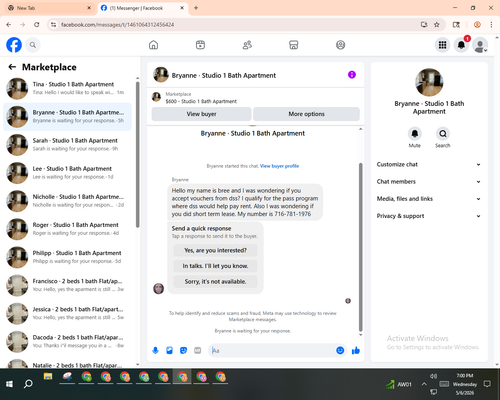Viewport: 500px width, 400px height.
Task: Open the emoji picker in the message box
Action: tap(340, 350)
